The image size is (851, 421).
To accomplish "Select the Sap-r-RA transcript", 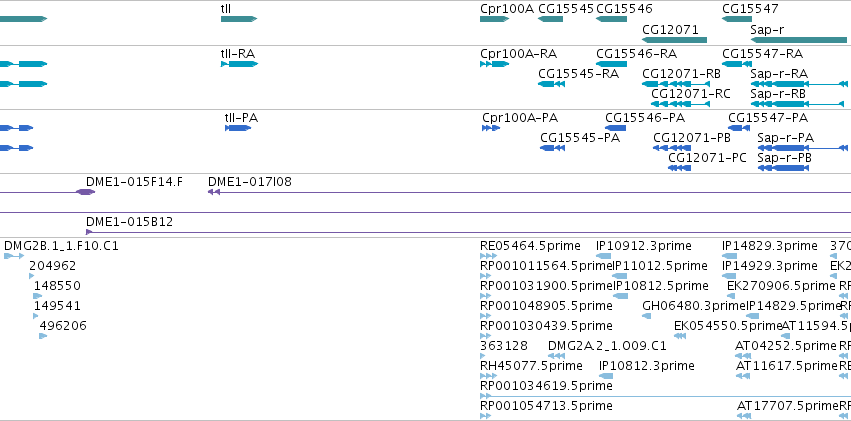I will coord(799,84).
